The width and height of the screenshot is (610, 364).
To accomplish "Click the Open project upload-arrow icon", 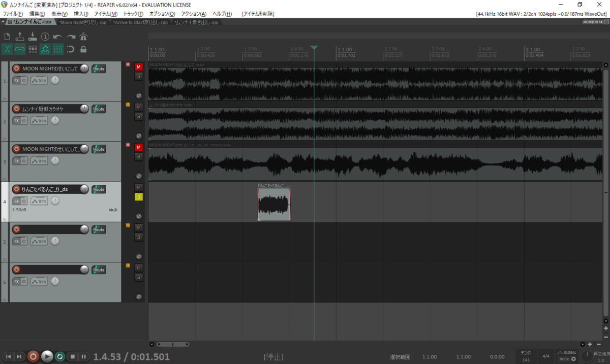I will tap(20, 37).
